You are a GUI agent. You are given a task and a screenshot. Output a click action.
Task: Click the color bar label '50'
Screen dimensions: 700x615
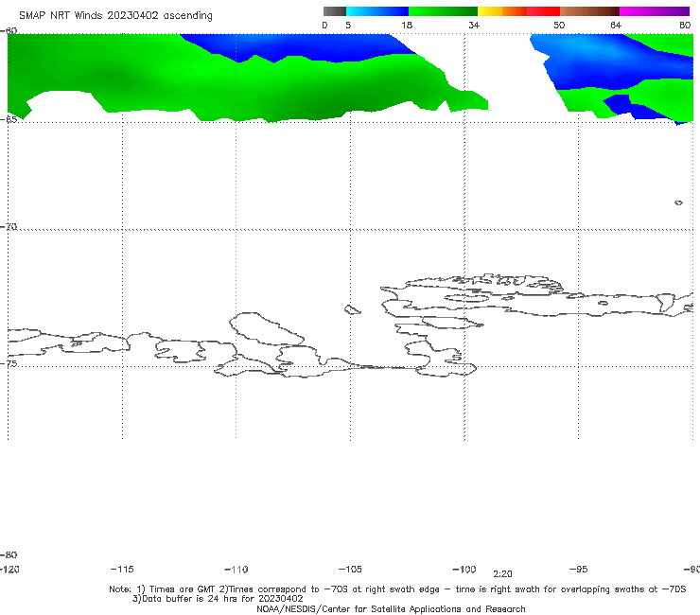point(559,25)
